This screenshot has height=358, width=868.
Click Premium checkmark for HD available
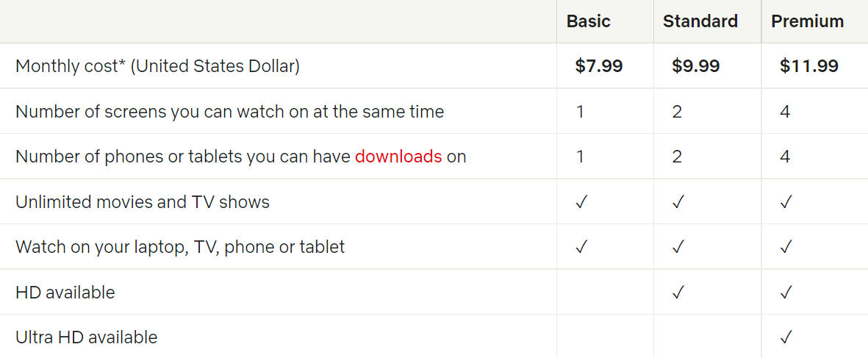786,293
